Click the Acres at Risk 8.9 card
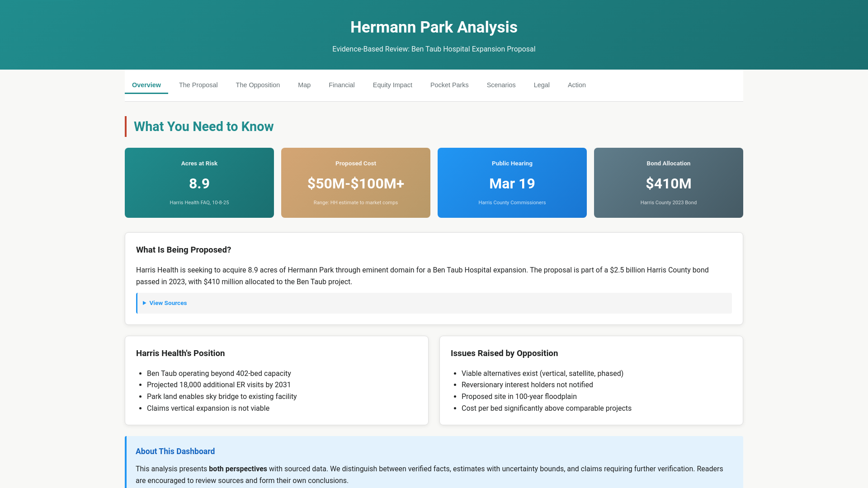 tap(199, 183)
